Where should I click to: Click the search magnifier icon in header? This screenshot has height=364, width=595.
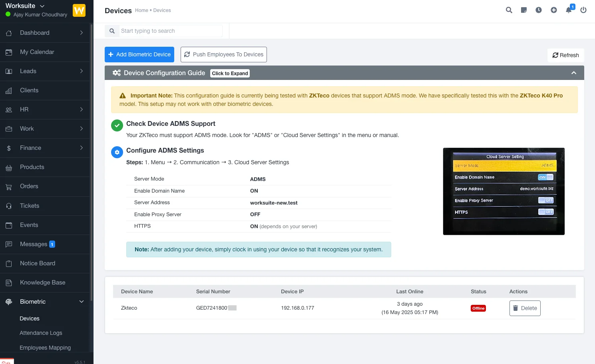click(x=509, y=10)
